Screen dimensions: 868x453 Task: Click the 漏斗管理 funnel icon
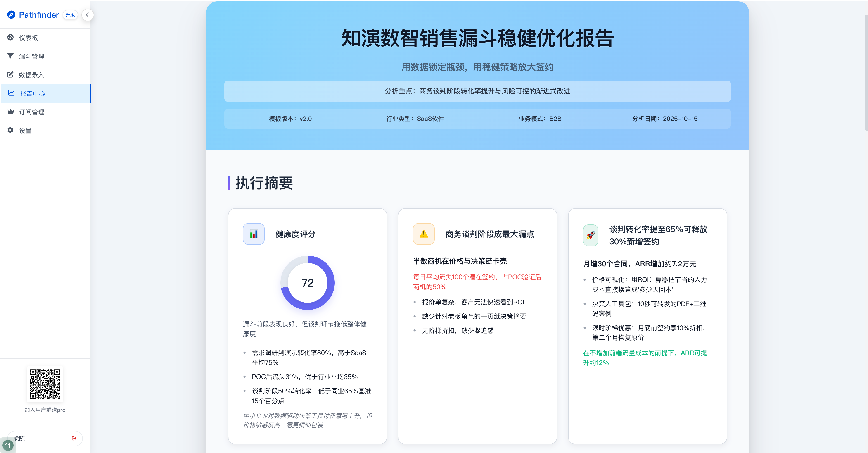pyautogui.click(x=10, y=56)
